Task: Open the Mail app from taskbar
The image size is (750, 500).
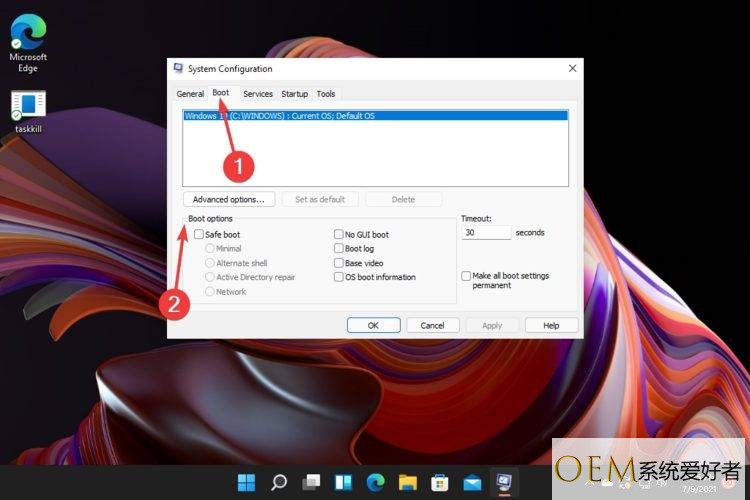Action: pos(472,482)
